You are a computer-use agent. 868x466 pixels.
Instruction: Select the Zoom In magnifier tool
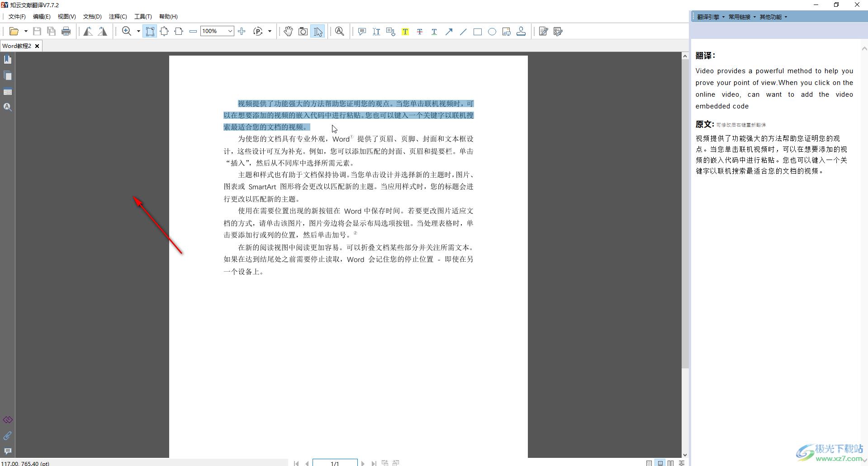coord(127,31)
